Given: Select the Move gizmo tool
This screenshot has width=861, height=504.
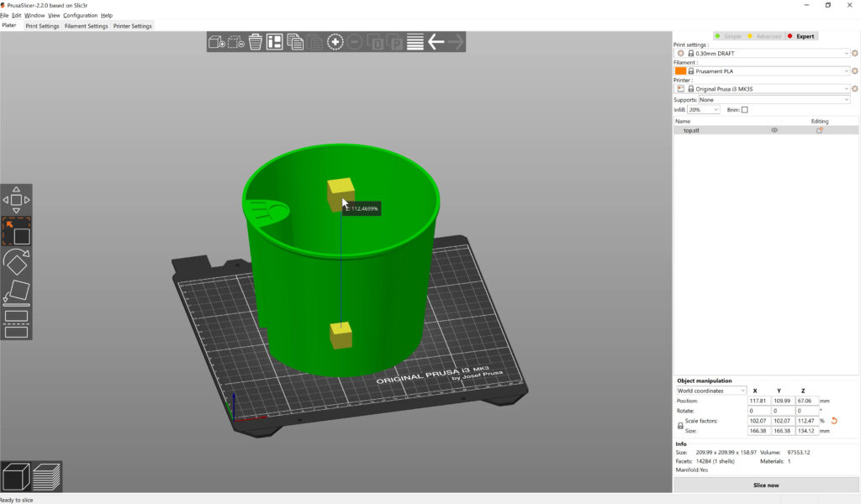Looking at the screenshot, I should [x=17, y=200].
